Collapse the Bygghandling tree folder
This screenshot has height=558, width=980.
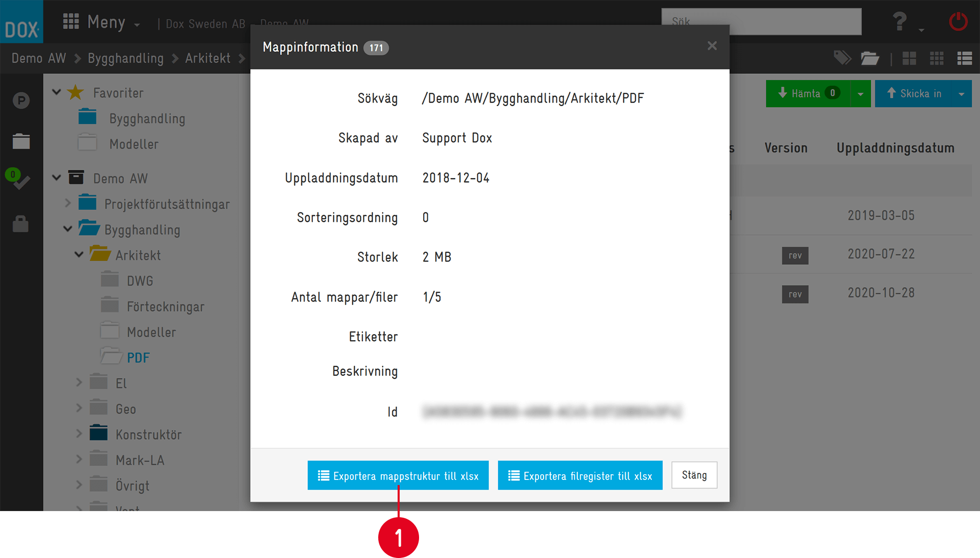(x=68, y=229)
